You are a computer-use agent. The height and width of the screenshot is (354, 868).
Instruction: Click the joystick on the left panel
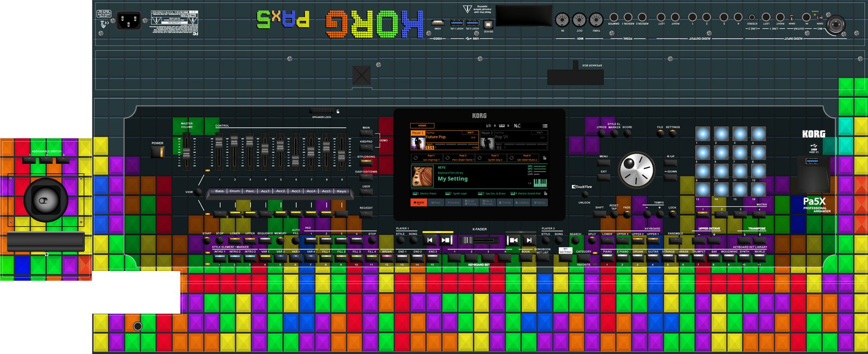click(44, 201)
